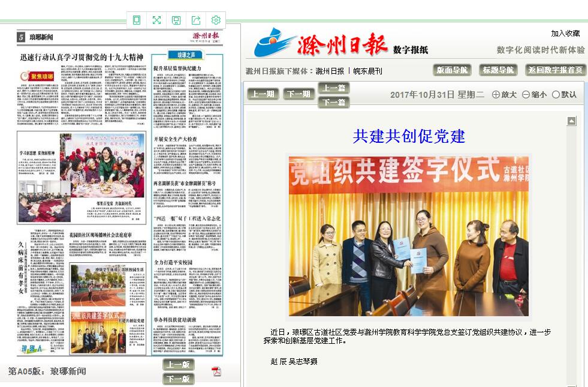Click 举办科技扶贫培训班 article on page
Viewport: 588px width, 387px height.
[175, 320]
